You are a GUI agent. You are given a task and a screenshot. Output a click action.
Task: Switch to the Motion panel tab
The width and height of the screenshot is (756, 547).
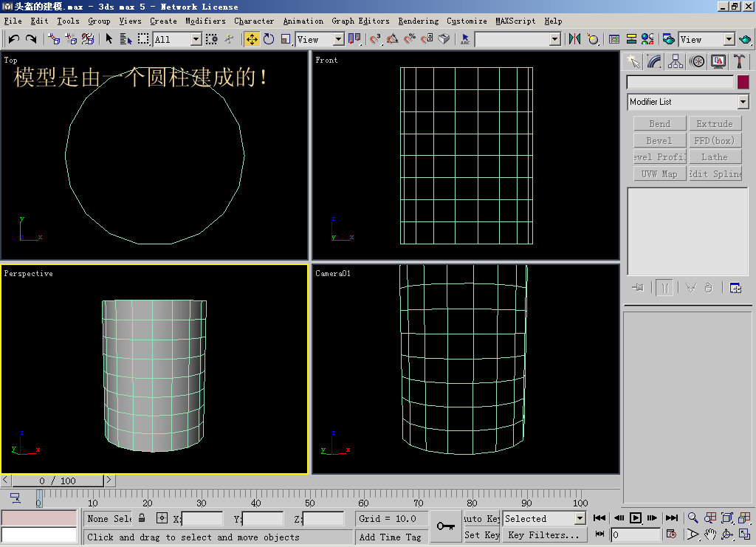697,62
